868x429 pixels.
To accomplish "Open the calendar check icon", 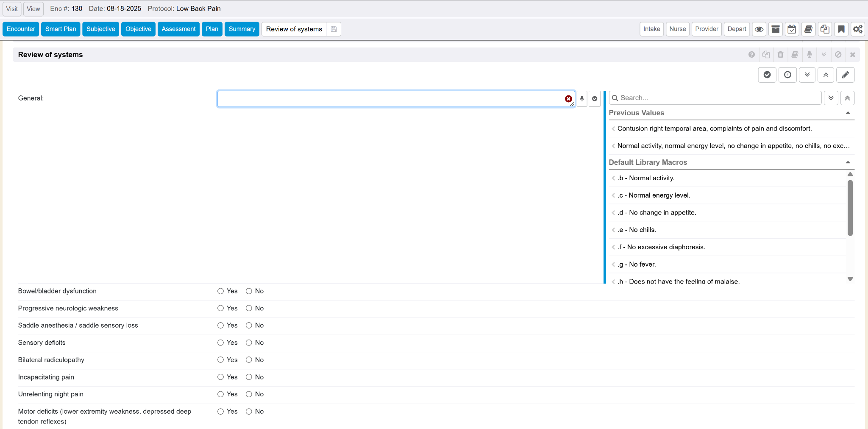I will click(792, 29).
